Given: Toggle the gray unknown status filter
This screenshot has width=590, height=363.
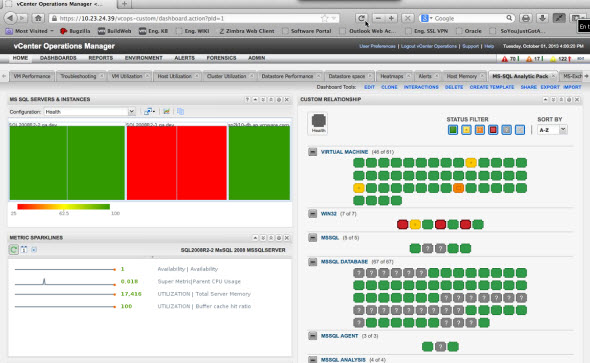Looking at the screenshot, I should [506, 130].
